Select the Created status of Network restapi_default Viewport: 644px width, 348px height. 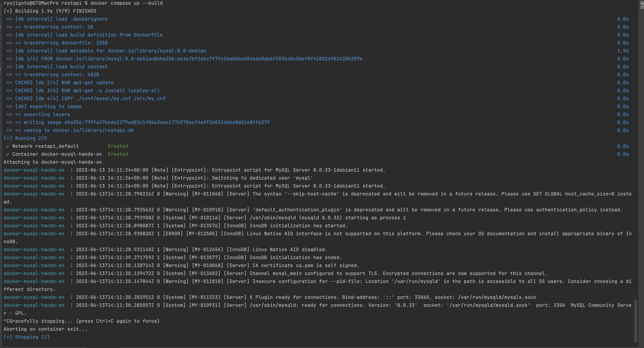118,146
